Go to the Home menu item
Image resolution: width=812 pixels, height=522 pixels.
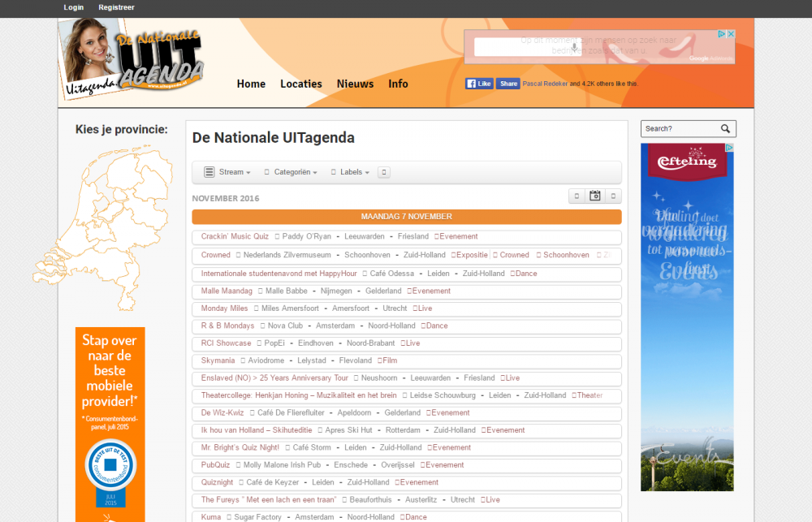251,84
